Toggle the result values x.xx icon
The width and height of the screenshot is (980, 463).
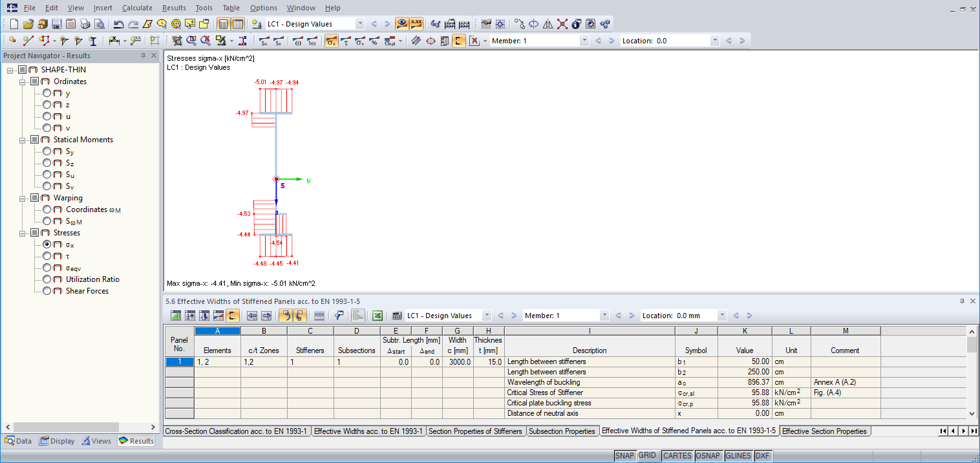[x=416, y=24]
